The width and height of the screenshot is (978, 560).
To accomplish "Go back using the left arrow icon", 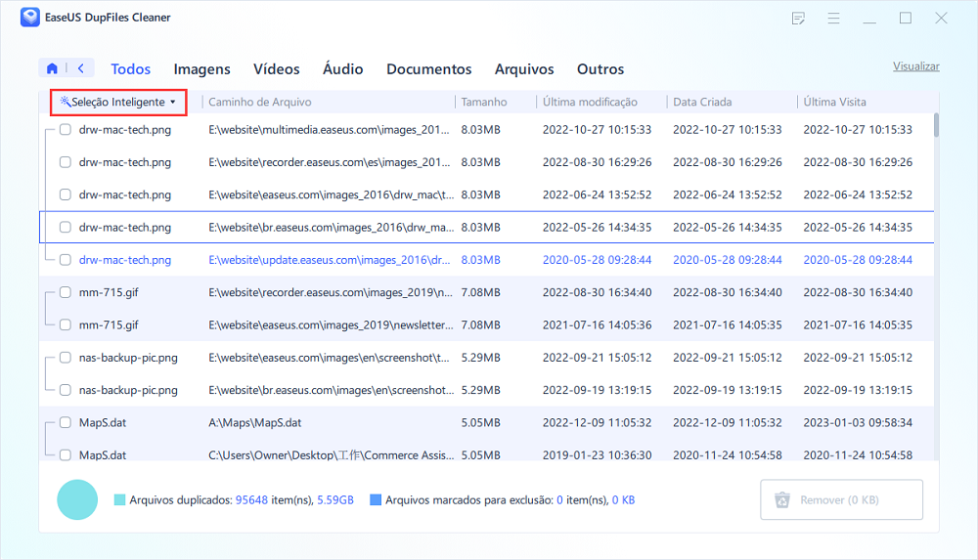I will [79, 68].
